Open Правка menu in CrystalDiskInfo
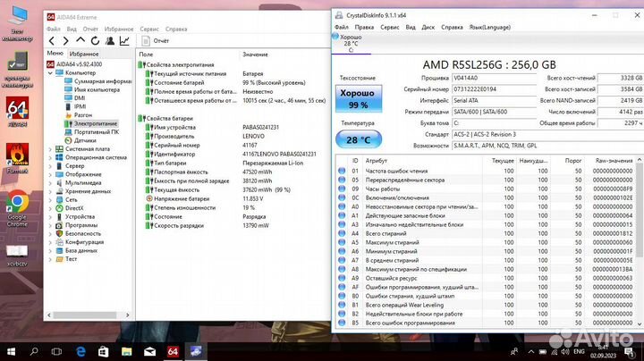644x361 pixels. click(x=364, y=27)
